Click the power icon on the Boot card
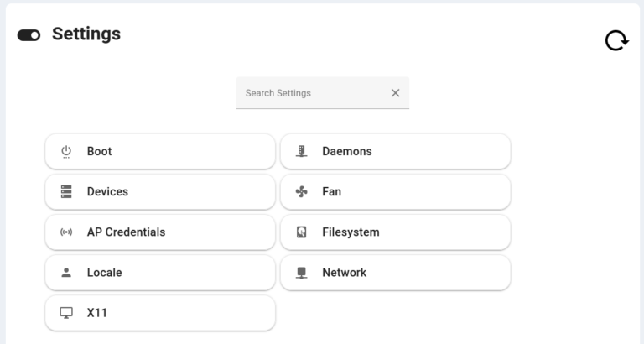Image resolution: width=644 pixels, height=344 pixels. [66, 152]
